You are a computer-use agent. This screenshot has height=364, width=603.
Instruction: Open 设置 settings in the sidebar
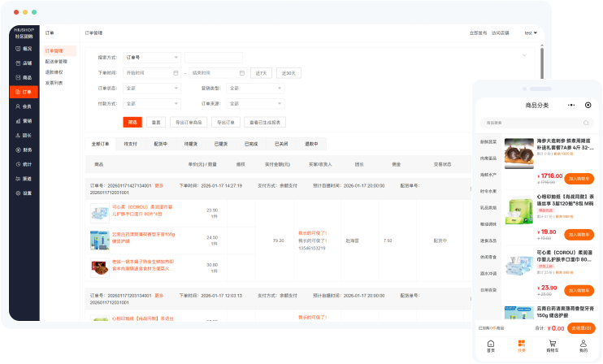[x=24, y=193]
